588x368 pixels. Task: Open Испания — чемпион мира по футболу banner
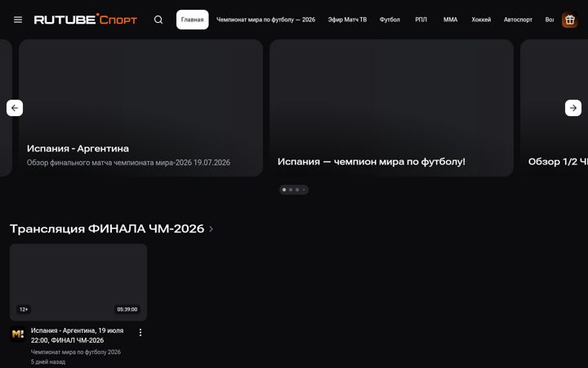pos(391,108)
